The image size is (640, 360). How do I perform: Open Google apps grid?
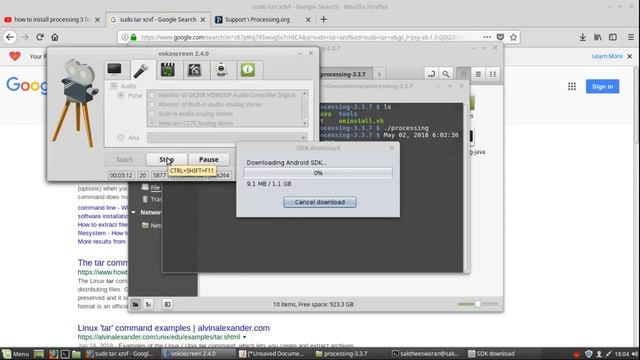click(x=572, y=86)
